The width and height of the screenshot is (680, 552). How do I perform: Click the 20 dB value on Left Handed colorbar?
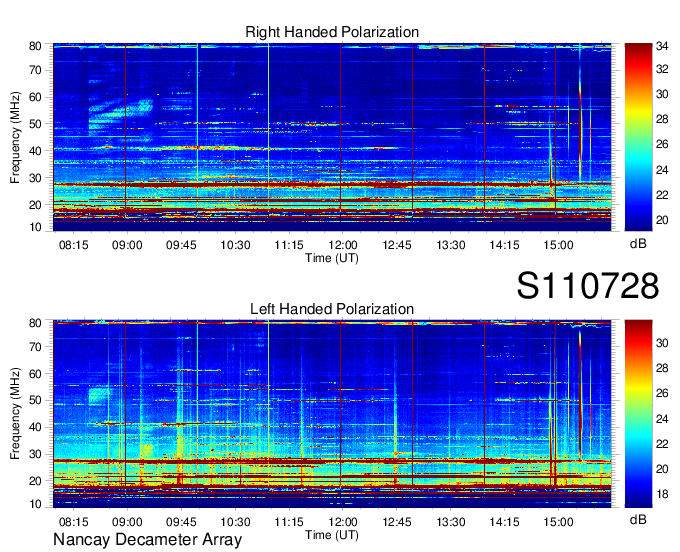point(662,469)
